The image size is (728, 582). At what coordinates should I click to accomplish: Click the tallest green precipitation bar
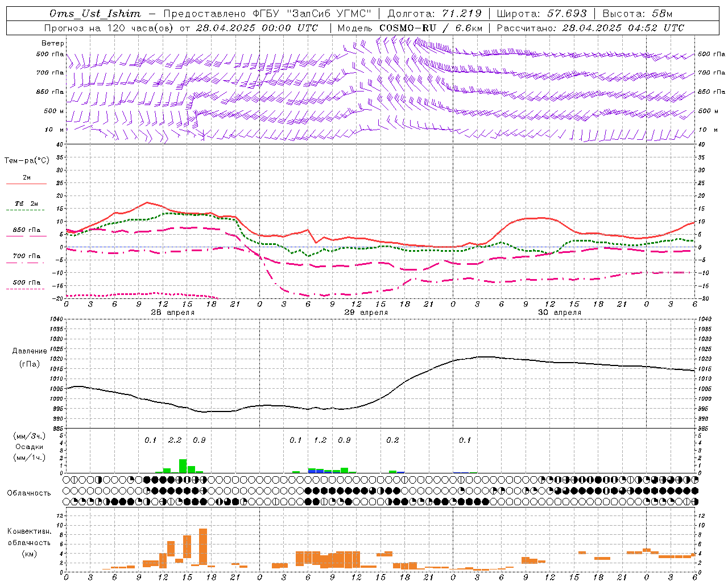[x=183, y=466]
